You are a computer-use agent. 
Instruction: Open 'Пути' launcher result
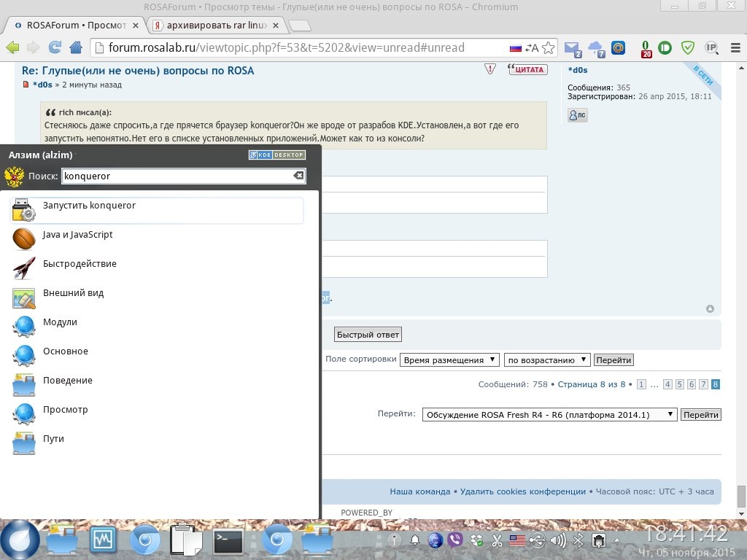pyautogui.click(x=157, y=443)
